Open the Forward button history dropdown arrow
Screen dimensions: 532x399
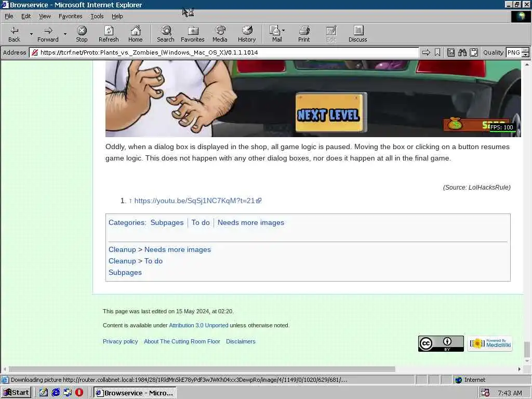click(x=65, y=34)
